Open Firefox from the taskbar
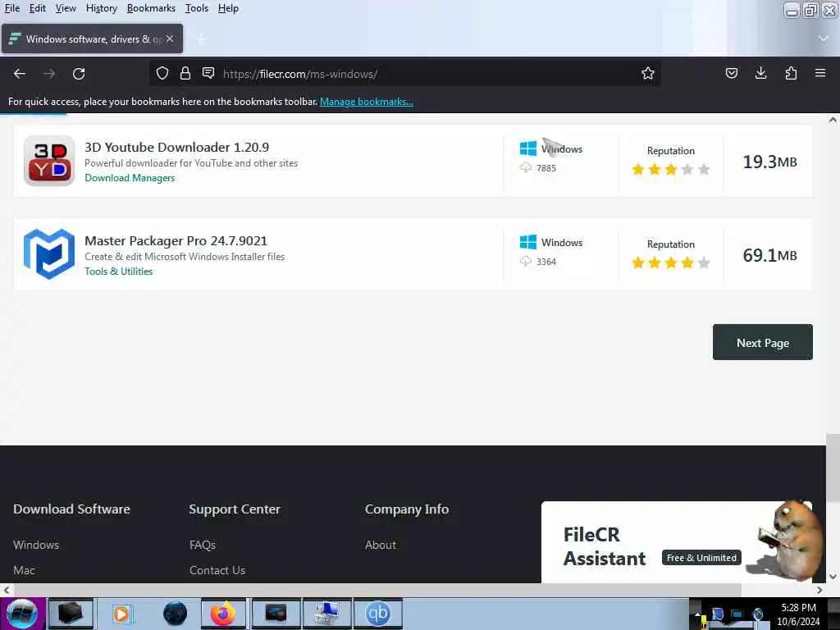 click(223, 614)
